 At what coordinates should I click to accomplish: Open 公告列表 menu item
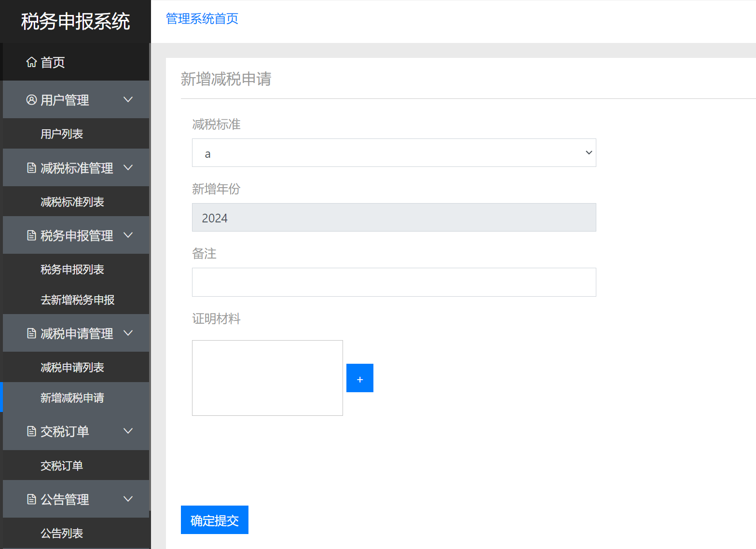(76, 533)
